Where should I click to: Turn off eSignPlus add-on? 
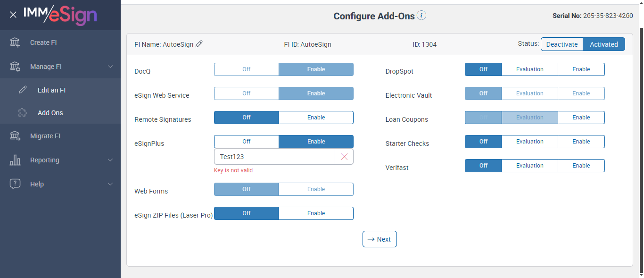[x=246, y=142]
